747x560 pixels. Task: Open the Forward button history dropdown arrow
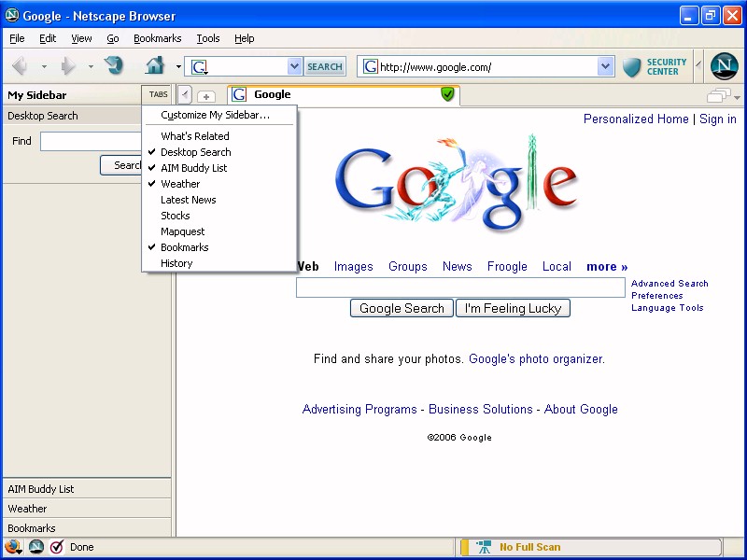[x=91, y=66]
